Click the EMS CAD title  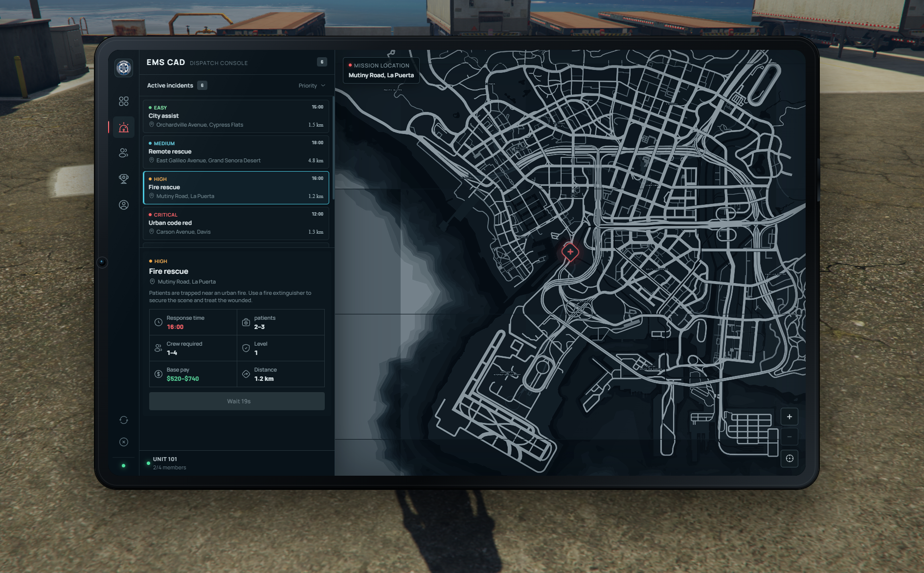click(166, 63)
